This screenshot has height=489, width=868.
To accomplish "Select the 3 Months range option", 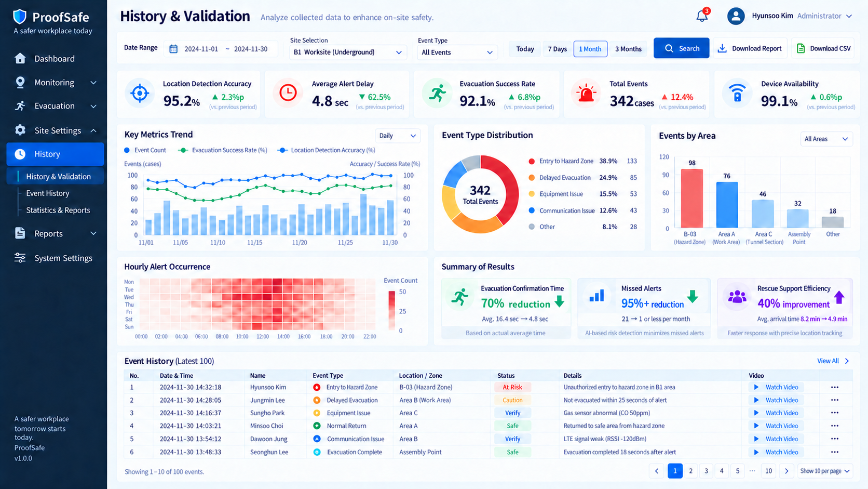I will click(x=628, y=49).
